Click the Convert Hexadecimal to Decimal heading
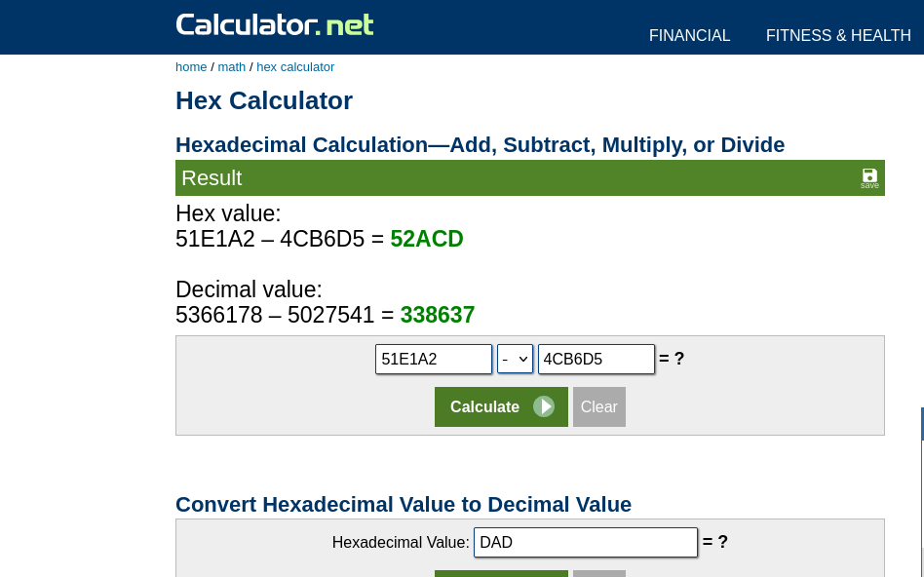924x577 pixels. [404, 505]
